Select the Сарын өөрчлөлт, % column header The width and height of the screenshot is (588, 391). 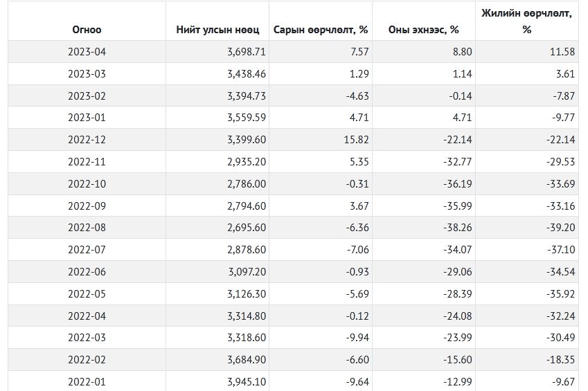pos(320,30)
